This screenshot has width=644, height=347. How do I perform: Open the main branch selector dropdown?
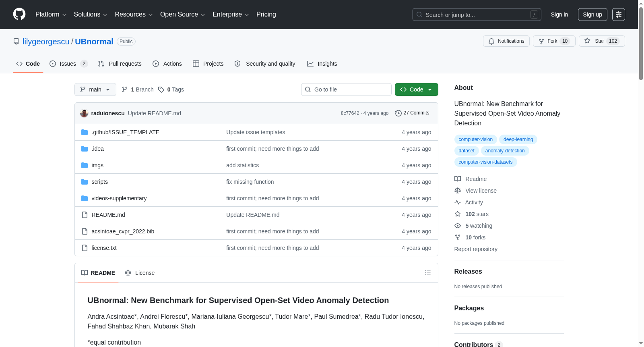[x=95, y=89]
